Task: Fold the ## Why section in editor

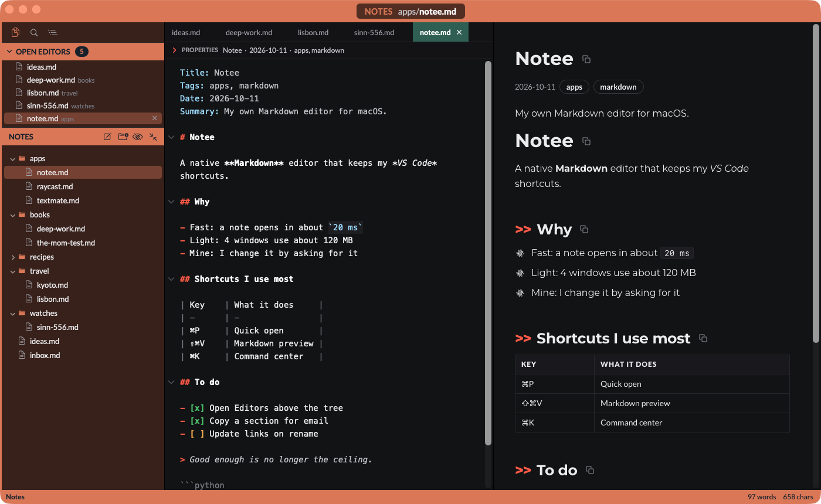Action: click(171, 202)
